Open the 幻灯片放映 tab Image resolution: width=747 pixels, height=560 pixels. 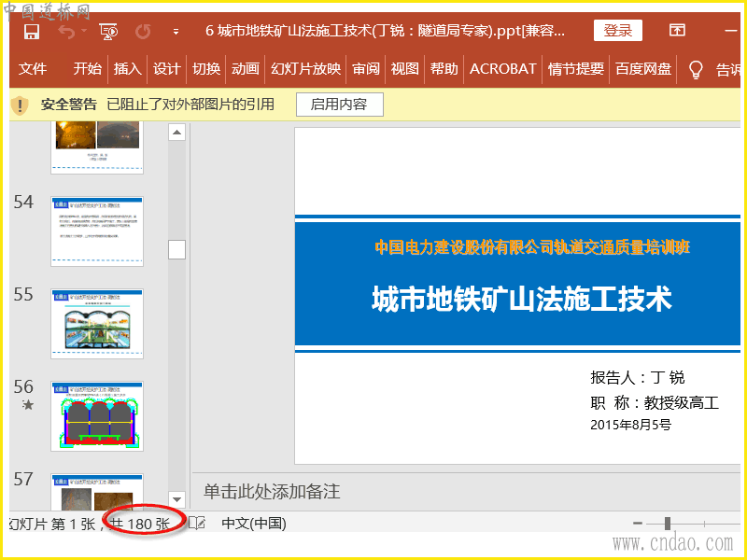(306, 69)
